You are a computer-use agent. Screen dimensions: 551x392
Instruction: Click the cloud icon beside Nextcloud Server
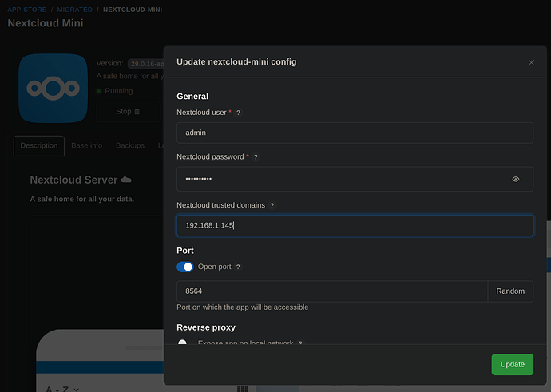point(126,180)
